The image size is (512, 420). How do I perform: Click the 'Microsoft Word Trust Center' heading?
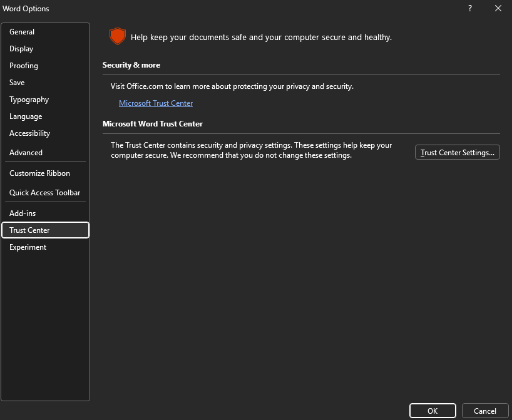pyautogui.click(x=153, y=124)
